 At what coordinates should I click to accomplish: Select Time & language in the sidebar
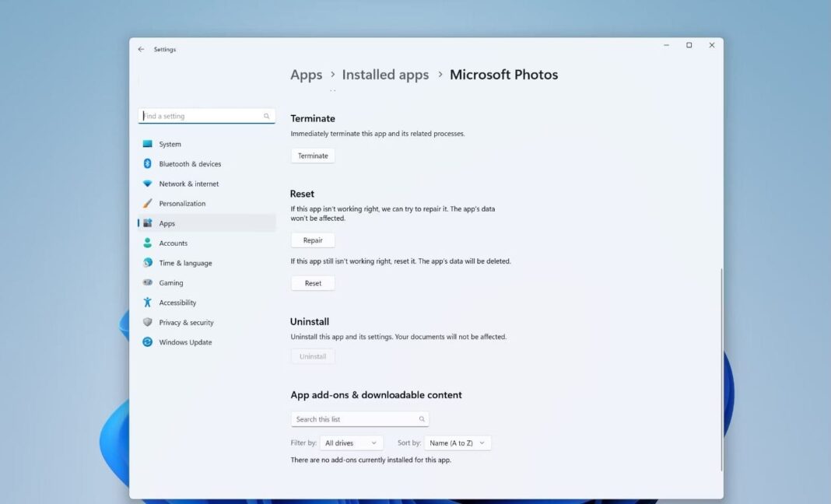(185, 262)
